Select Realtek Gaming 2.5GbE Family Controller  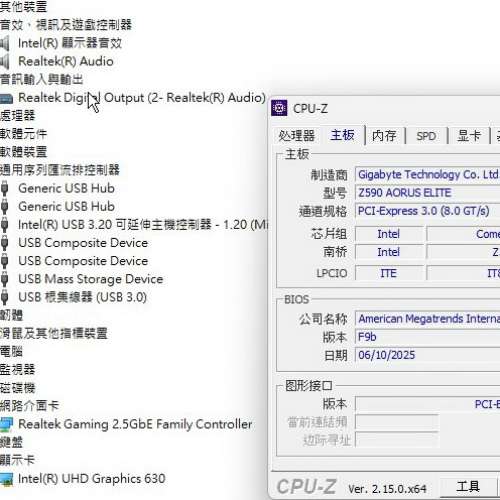point(135,424)
